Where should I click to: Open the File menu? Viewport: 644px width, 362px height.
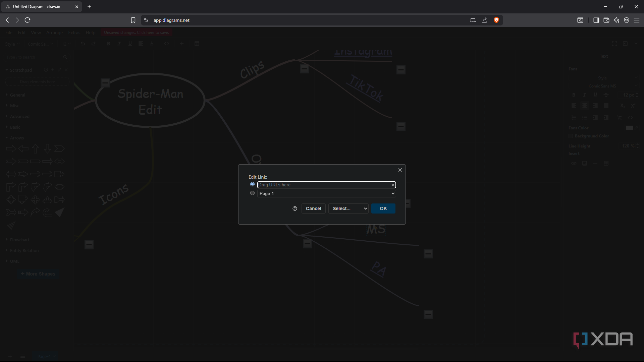[9, 33]
